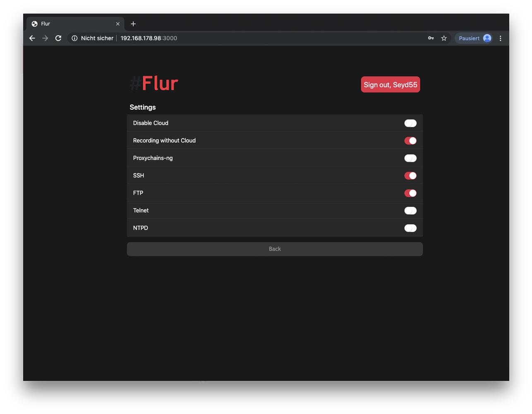532x414 pixels.
Task: Switch on the NTPD toggle
Action: (410, 228)
